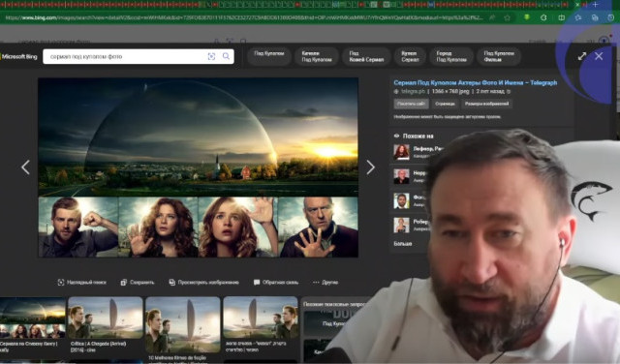Screen dimensions: 620x364
Task: Open second lookalike bald man thumbnail
Action: click(401, 176)
